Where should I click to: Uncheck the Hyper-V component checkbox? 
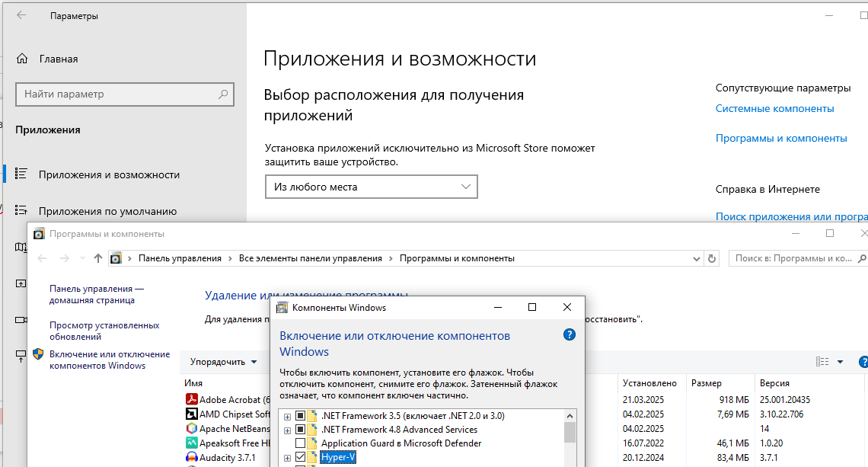pyautogui.click(x=300, y=457)
